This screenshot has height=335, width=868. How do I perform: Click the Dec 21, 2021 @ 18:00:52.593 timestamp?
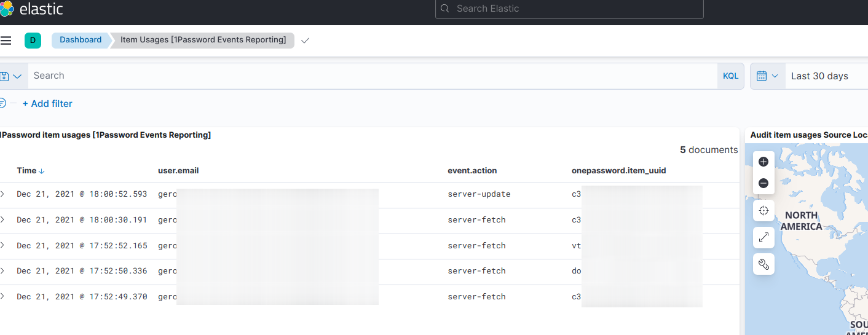[x=82, y=194]
